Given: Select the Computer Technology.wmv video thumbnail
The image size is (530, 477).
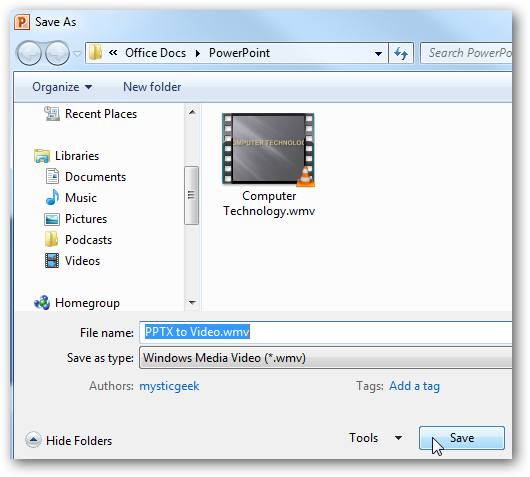Looking at the screenshot, I should click(268, 150).
